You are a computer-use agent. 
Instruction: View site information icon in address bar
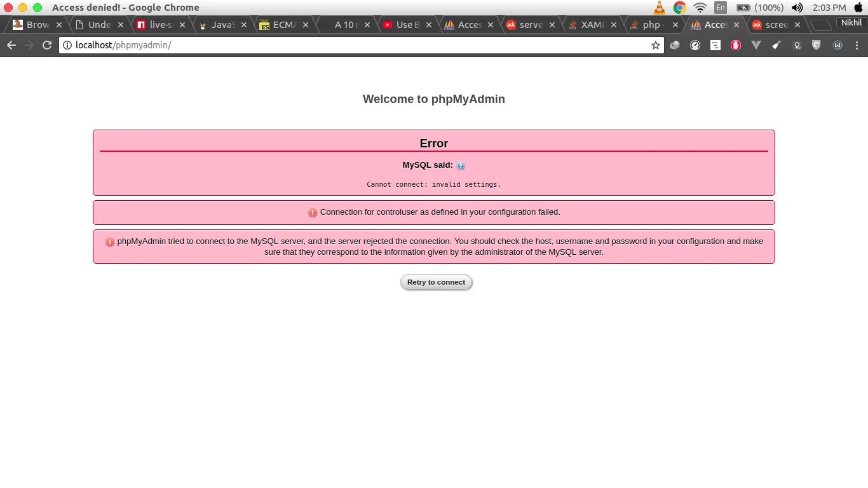click(67, 45)
